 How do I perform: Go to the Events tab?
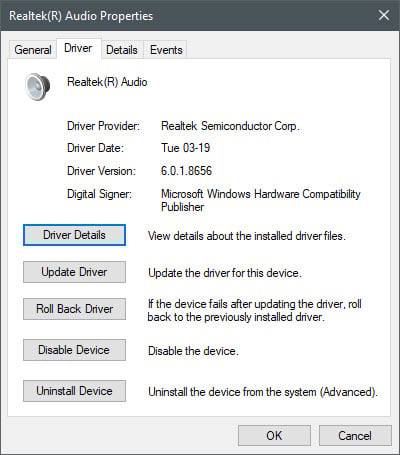[166, 50]
